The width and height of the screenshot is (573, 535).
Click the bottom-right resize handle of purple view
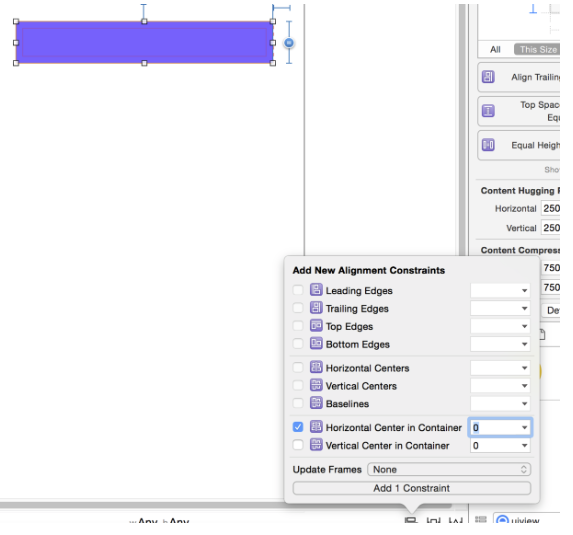(273, 63)
